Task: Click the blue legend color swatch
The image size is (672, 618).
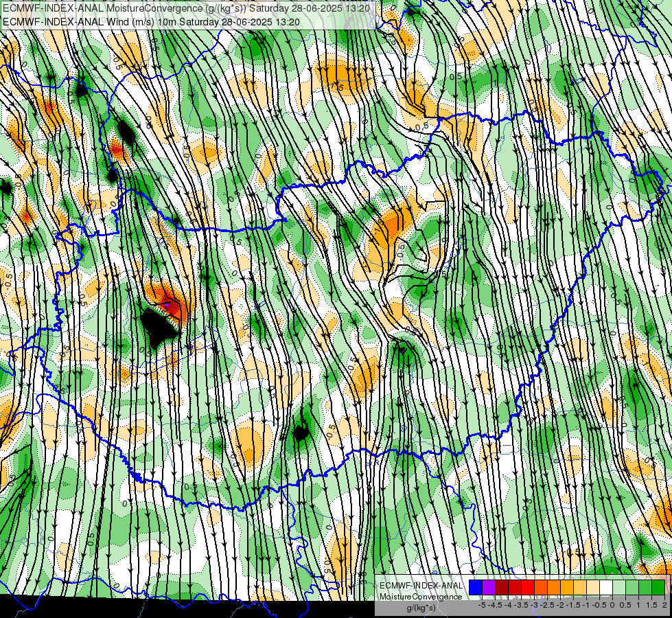Action: (476, 587)
